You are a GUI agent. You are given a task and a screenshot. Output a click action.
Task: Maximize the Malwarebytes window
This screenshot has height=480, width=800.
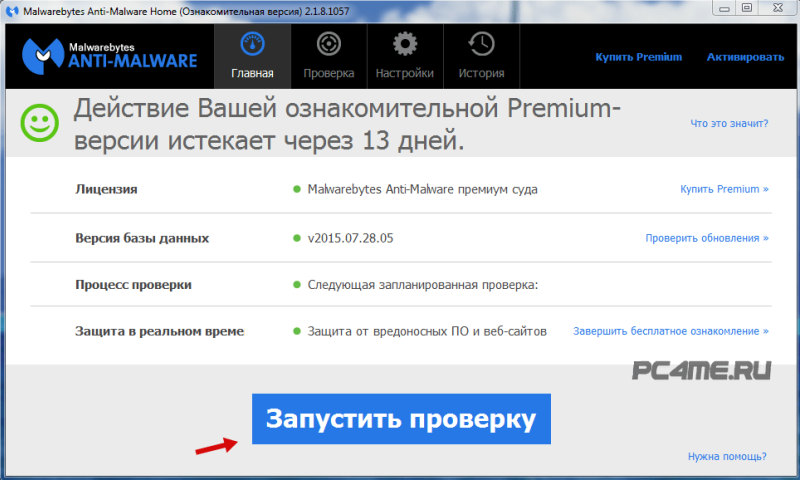747,8
